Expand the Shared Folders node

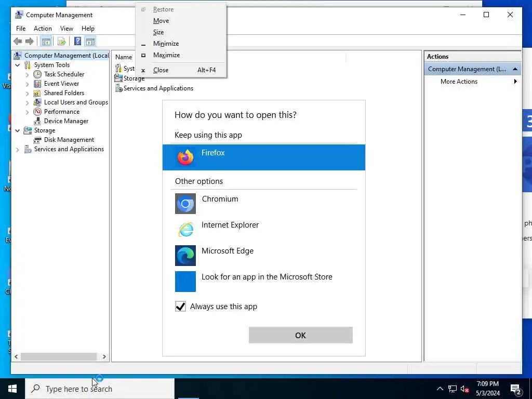click(x=27, y=93)
